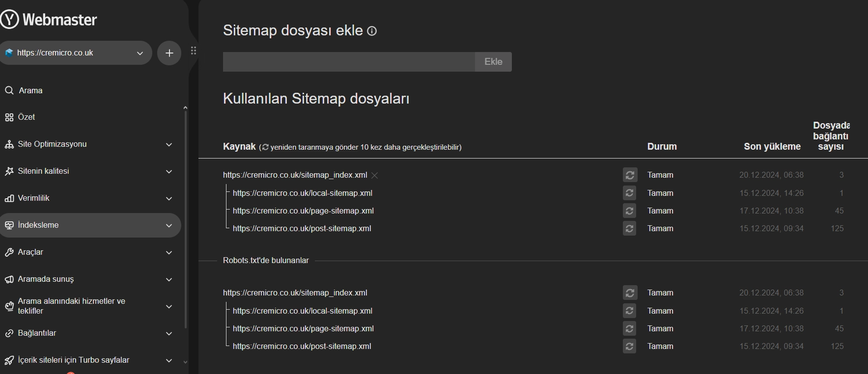Click the Araçlar wrench icon
This screenshot has height=374, width=868.
coord(9,252)
